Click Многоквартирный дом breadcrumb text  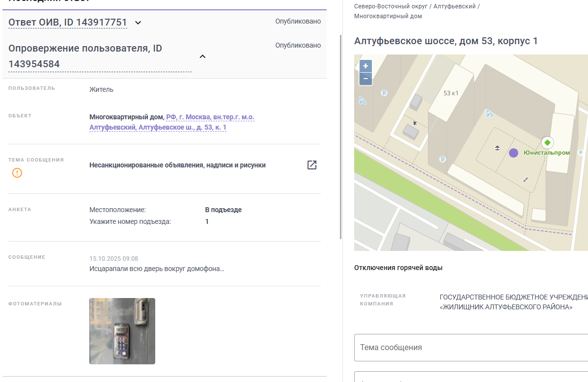tap(388, 16)
